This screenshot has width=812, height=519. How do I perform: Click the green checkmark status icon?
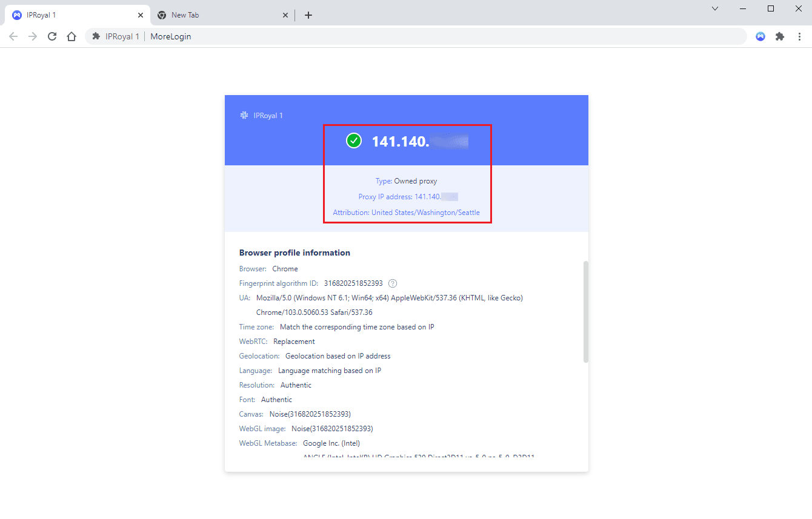pos(353,141)
